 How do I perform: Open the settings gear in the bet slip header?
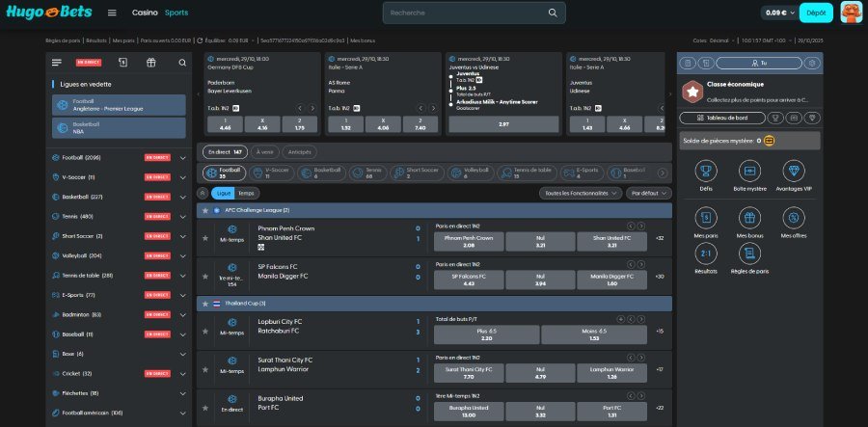tap(812, 63)
